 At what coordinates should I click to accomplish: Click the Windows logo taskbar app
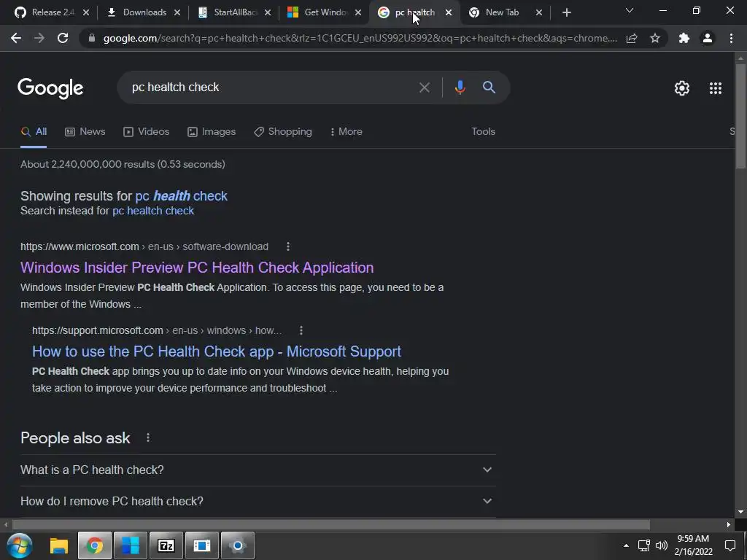pos(130,545)
